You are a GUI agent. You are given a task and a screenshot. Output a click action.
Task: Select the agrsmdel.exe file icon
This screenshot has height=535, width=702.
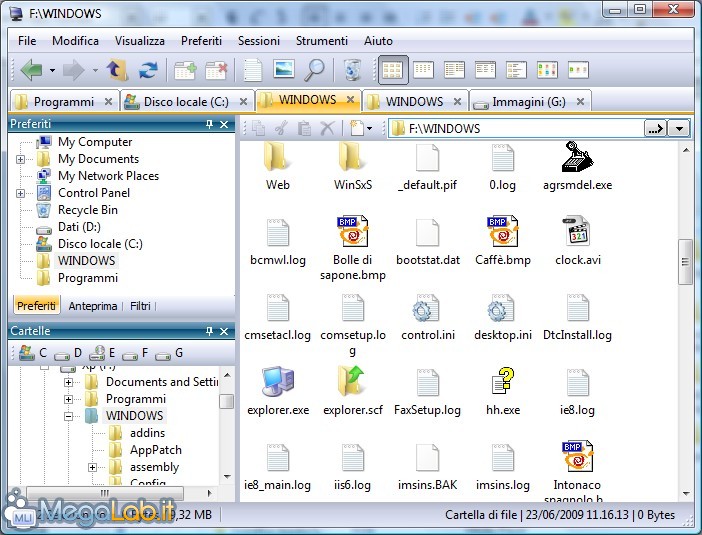point(577,157)
